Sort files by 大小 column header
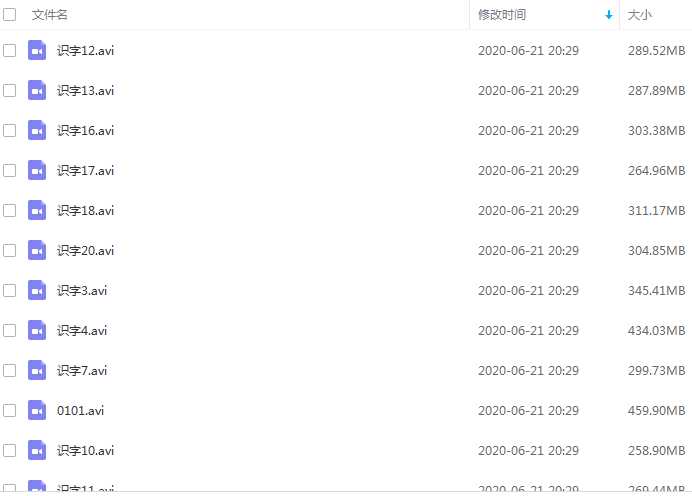This screenshot has width=692, height=496. click(639, 15)
